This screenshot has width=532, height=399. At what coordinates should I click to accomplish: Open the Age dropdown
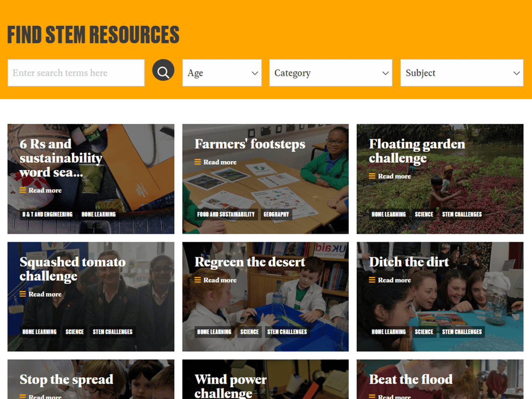coord(222,73)
